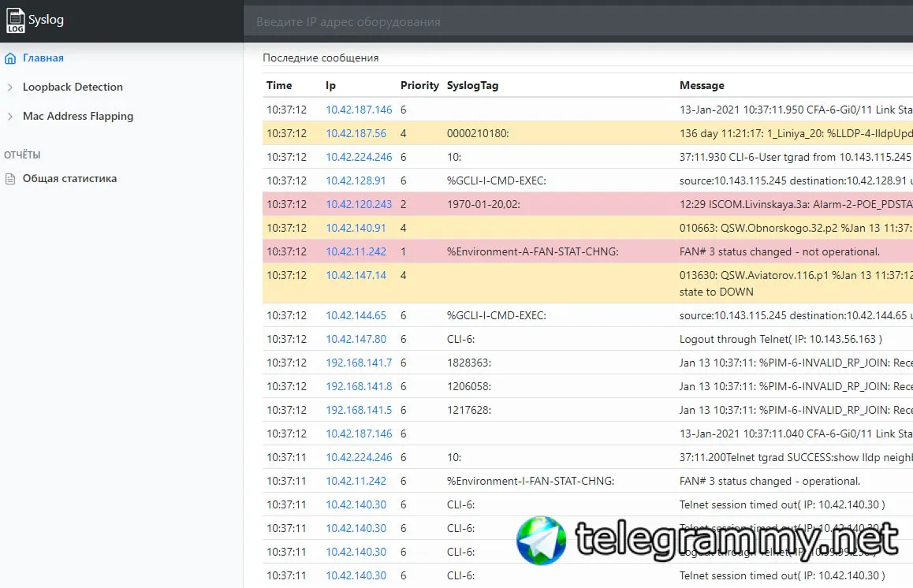
Task: Select message starting '013630: QSW.Aviatorov.116.p1'
Action: click(x=796, y=275)
